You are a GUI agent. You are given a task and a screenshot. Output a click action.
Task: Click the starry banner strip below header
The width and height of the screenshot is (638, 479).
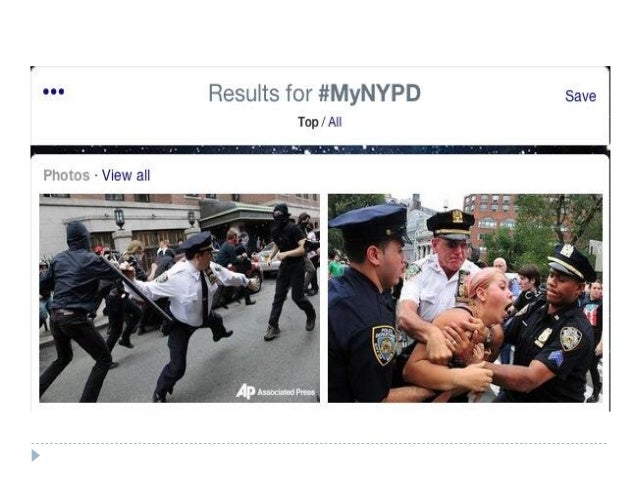pos(319,149)
